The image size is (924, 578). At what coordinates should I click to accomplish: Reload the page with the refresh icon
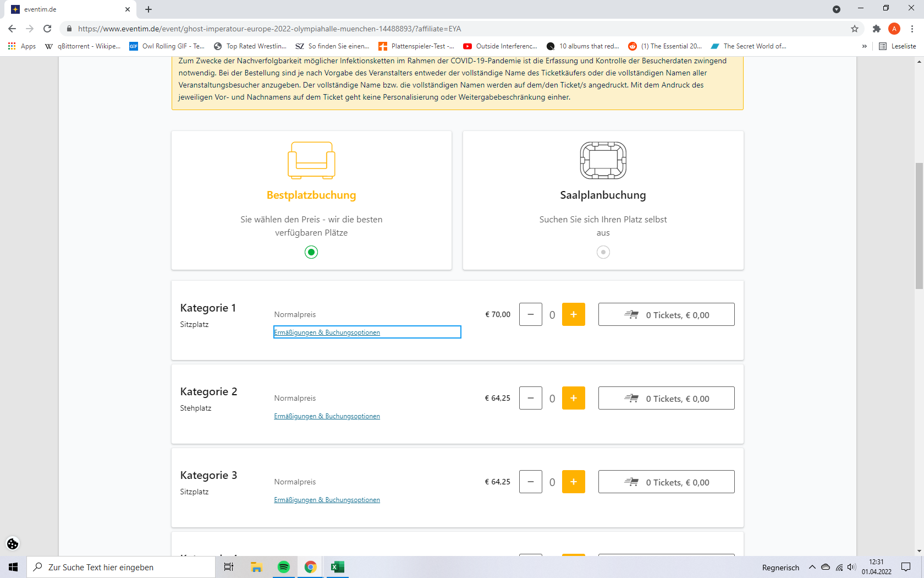coord(47,29)
